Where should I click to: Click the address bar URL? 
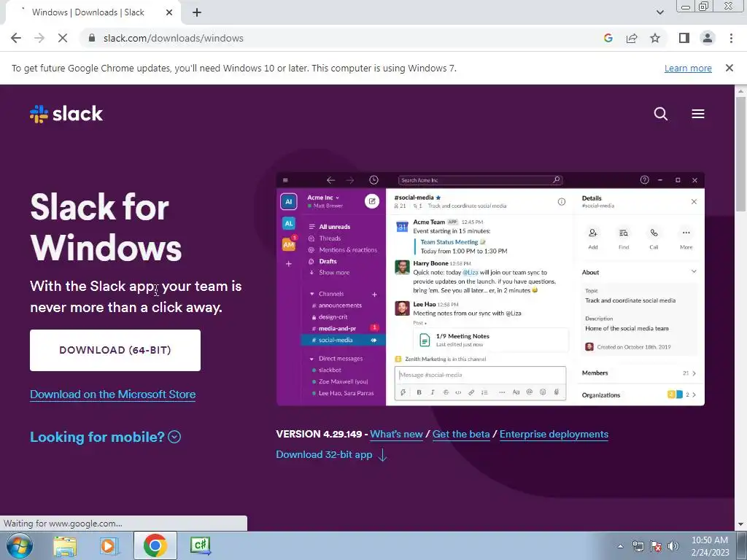pyautogui.click(x=174, y=38)
